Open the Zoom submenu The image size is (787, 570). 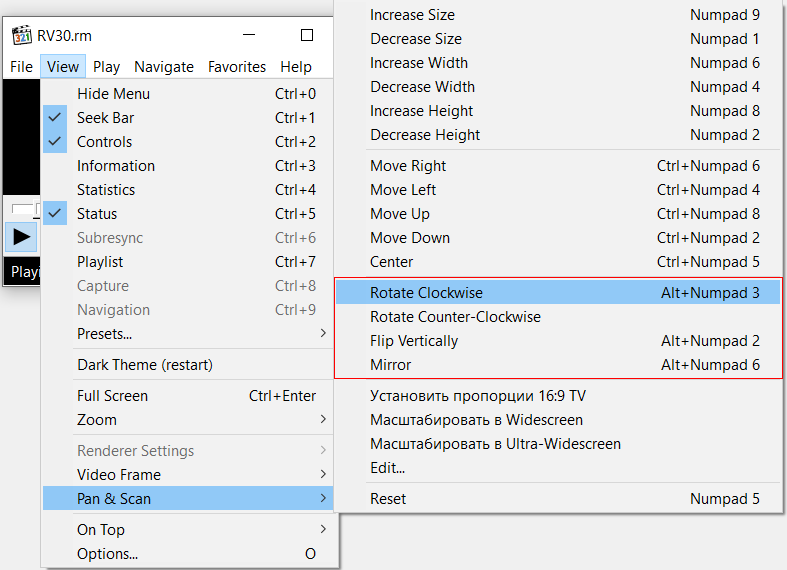click(x=97, y=420)
